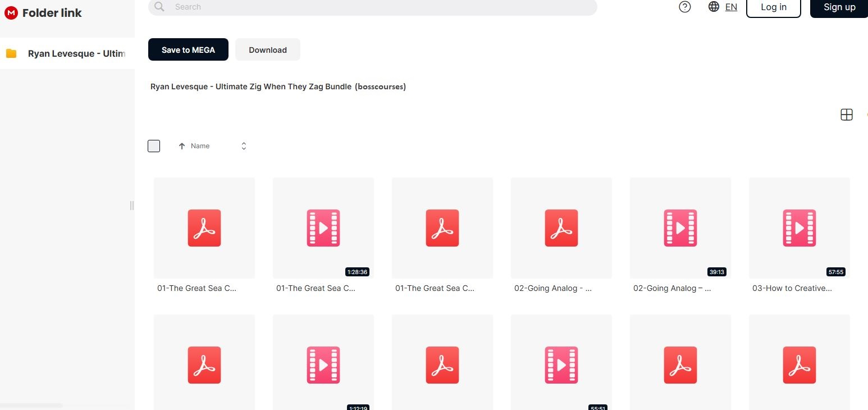Switch layout with the grid view icon

pyautogui.click(x=846, y=115)
